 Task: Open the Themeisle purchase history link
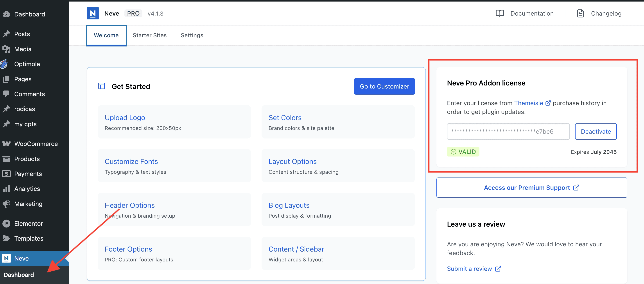[x=529, y=103]
